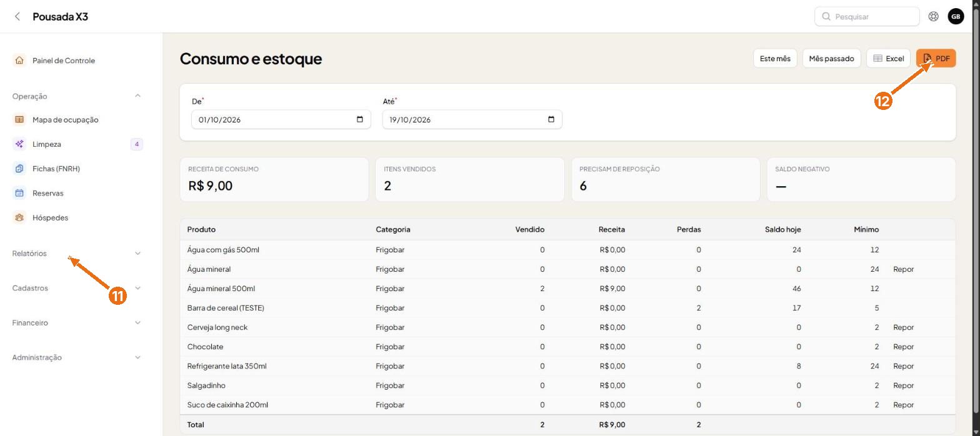Viewport: 980px width, 436px height.
Task: Click Repor for Salgadinho
Action: (x=903, y=385)
